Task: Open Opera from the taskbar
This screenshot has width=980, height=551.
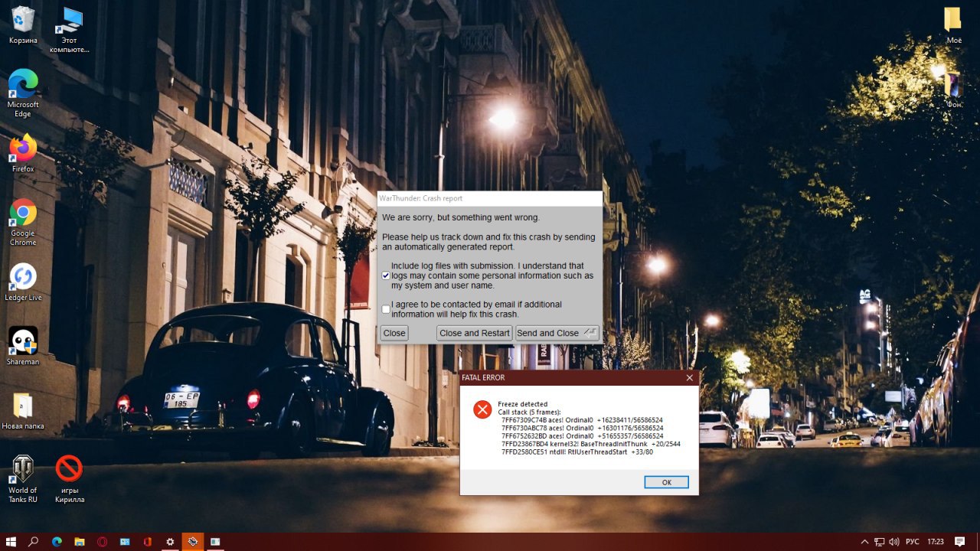Action: pos(102,542)
